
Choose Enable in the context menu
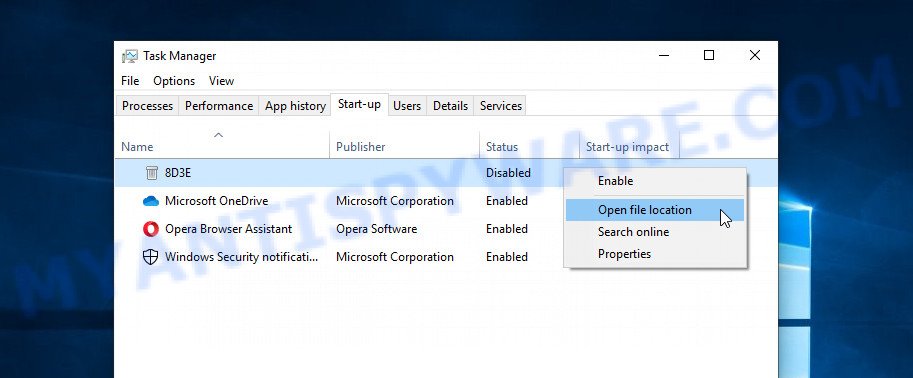(655, 181)
